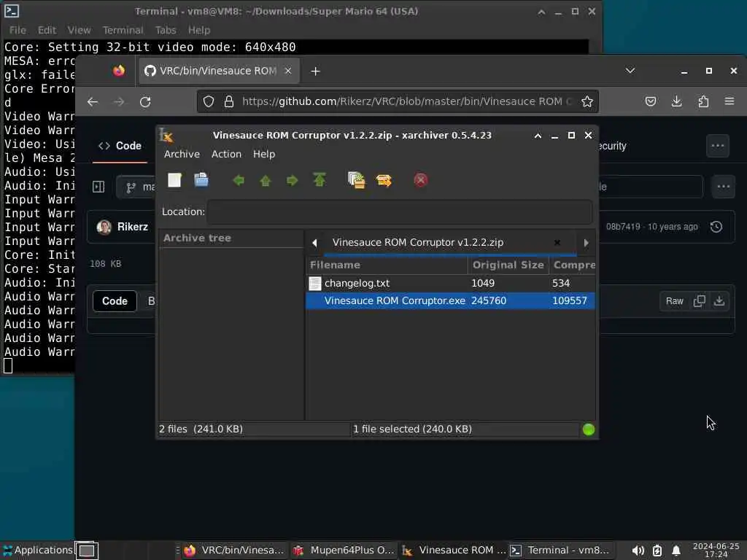Go to archive root with top-arrow icon
747x560 pixels.
[320, 180]
